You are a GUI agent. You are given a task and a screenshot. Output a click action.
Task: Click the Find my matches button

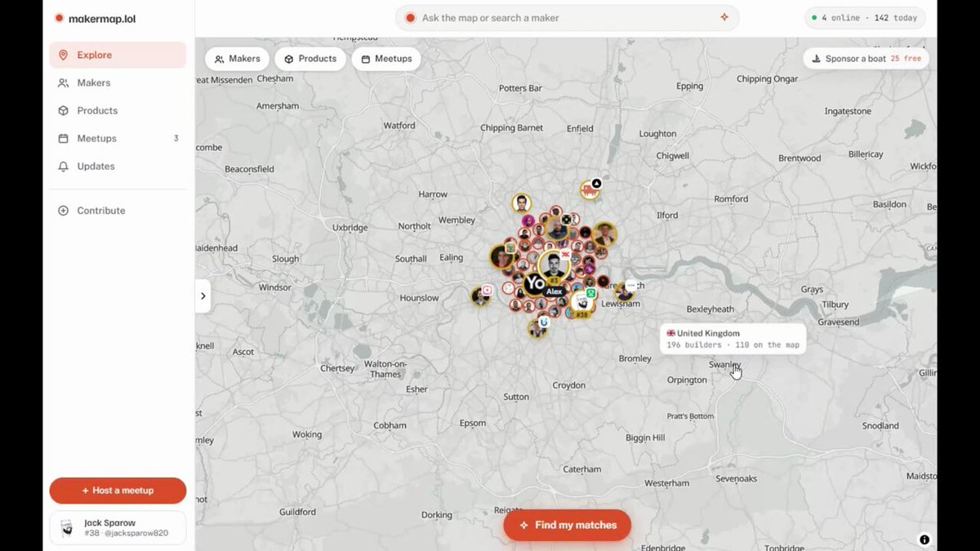[568, 526]
